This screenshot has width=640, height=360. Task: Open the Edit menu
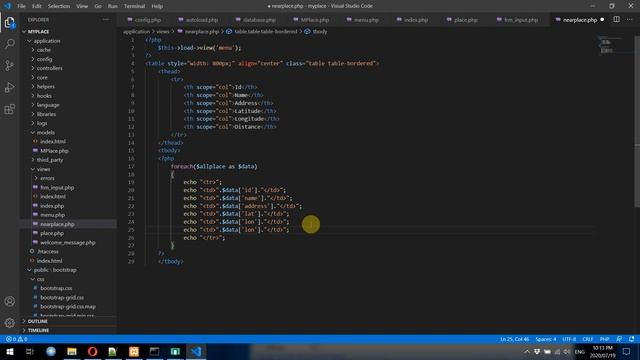(x=37, y=6)
